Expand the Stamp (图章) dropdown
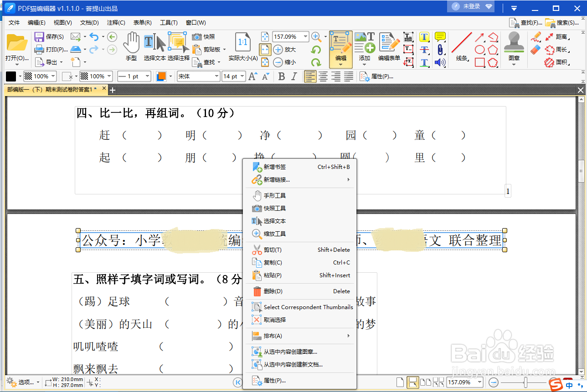 point(514,64)
